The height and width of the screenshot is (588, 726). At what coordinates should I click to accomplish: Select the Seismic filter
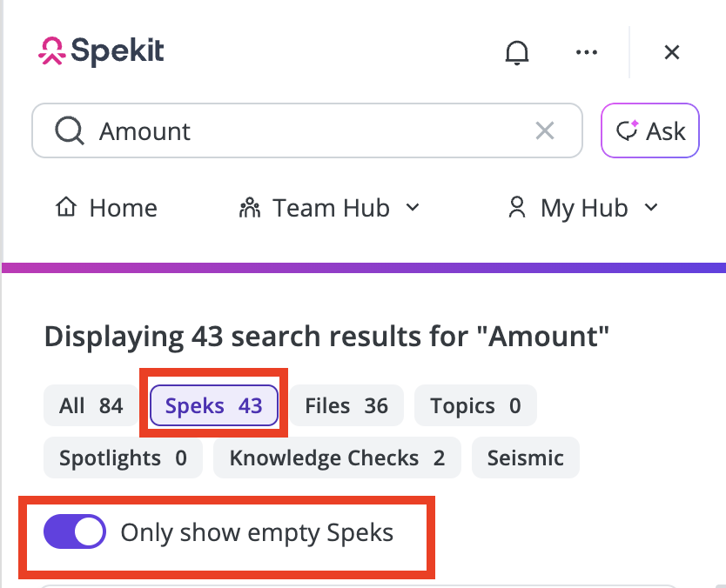tap(526, 458)
